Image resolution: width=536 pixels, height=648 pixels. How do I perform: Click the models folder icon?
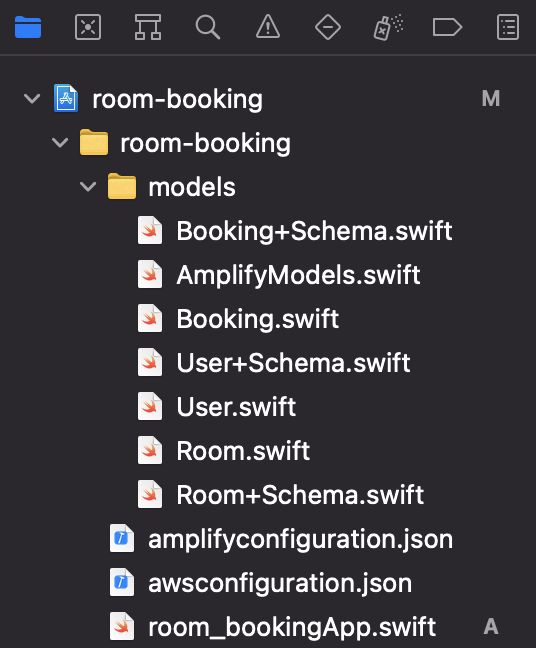(122, 186)
